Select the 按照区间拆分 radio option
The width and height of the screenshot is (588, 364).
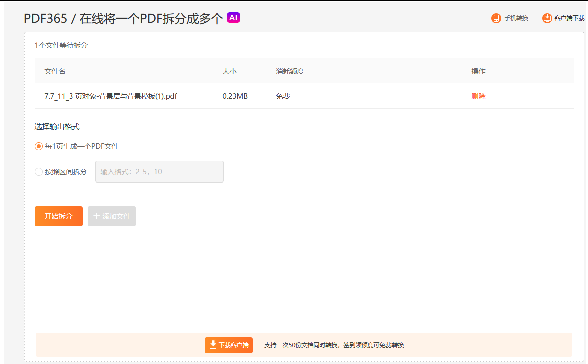[x=38, y=172]
